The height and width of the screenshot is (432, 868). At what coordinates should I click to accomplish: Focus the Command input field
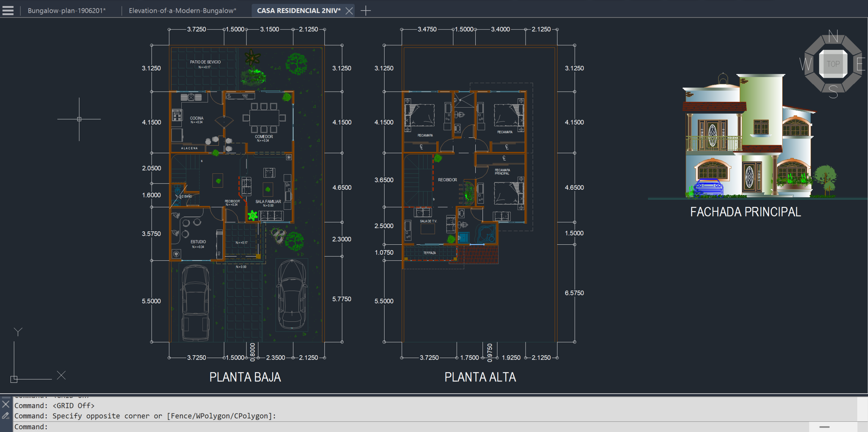click(x=410, y=427)
